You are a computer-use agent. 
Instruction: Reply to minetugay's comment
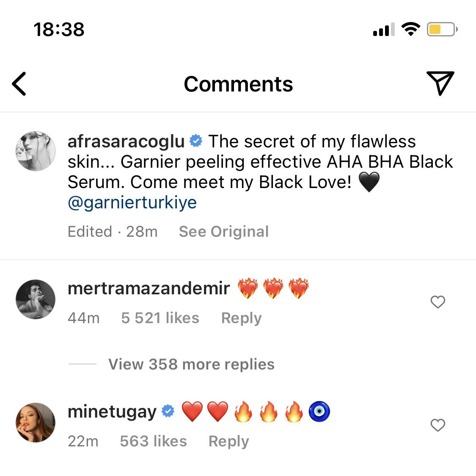228,441
